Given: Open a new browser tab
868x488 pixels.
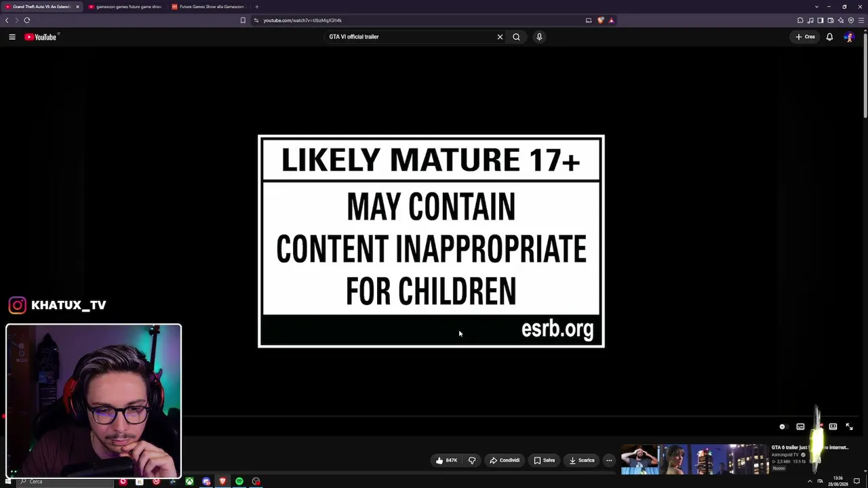Looking at the screenshot, I should tap(256, 7).
